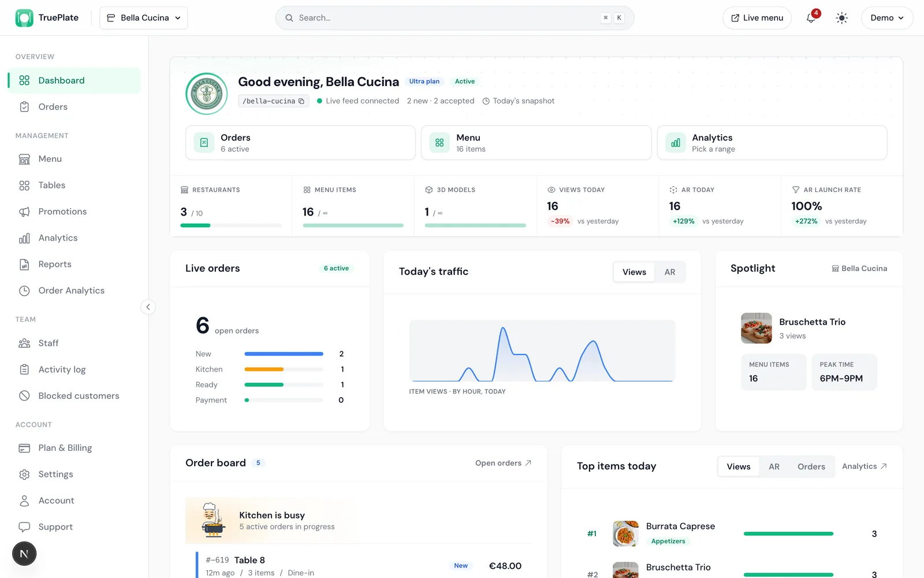The width and height of the screenshot is (924, 578).
Task: Click the Orders quick card icon
Action: pyautogui.click(x=204, y=143)
